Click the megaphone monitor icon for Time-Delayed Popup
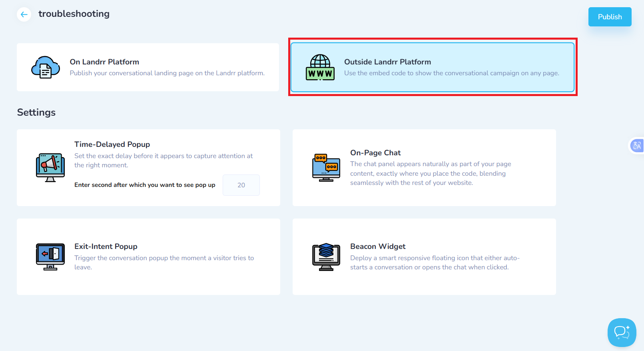This screenshot has height=351, width=644. click(x=50, y=168)
